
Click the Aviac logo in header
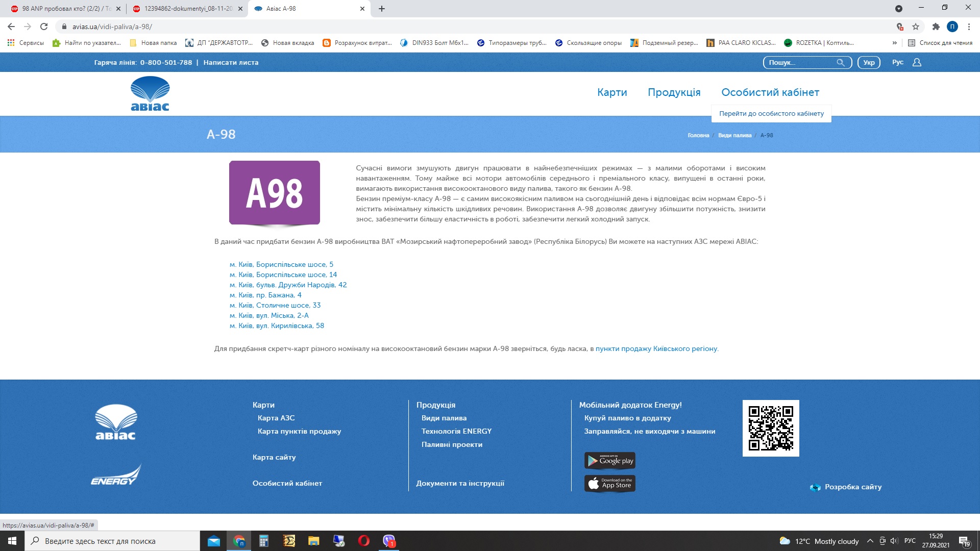tap(150, 93)
